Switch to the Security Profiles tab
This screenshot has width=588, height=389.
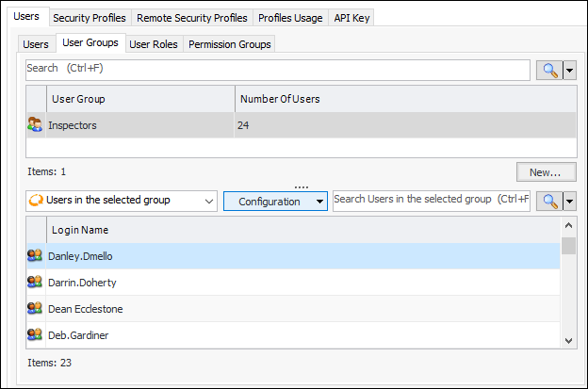(90, 18)
